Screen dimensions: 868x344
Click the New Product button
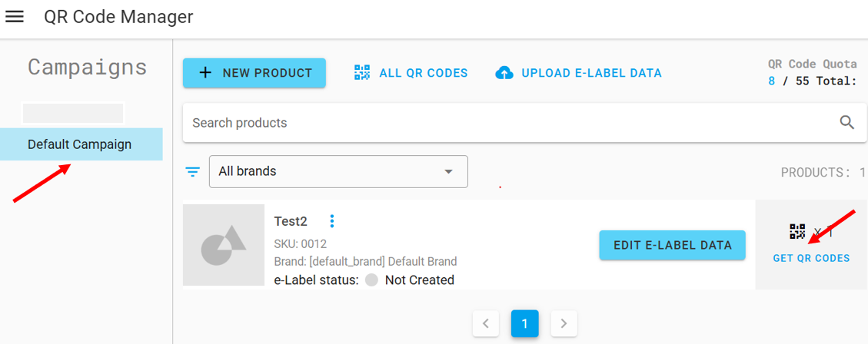[254, 73]
